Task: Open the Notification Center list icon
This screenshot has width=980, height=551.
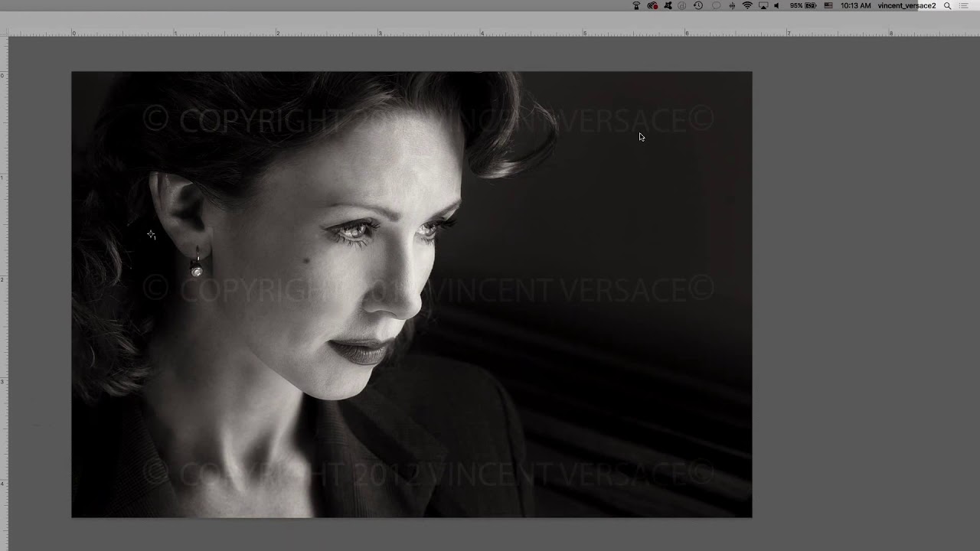Action: point(962,5)
